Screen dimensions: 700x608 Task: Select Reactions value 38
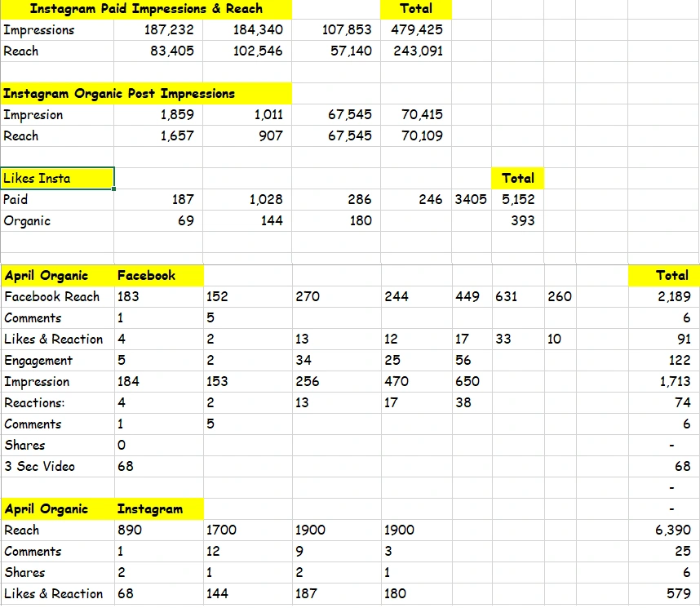click(472, 402)
